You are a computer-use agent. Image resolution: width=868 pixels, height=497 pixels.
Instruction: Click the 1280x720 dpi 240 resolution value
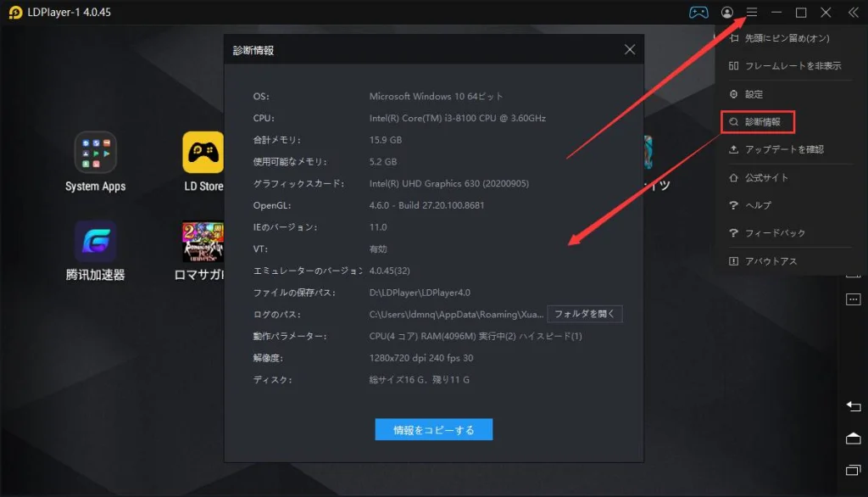coord(421,358)
